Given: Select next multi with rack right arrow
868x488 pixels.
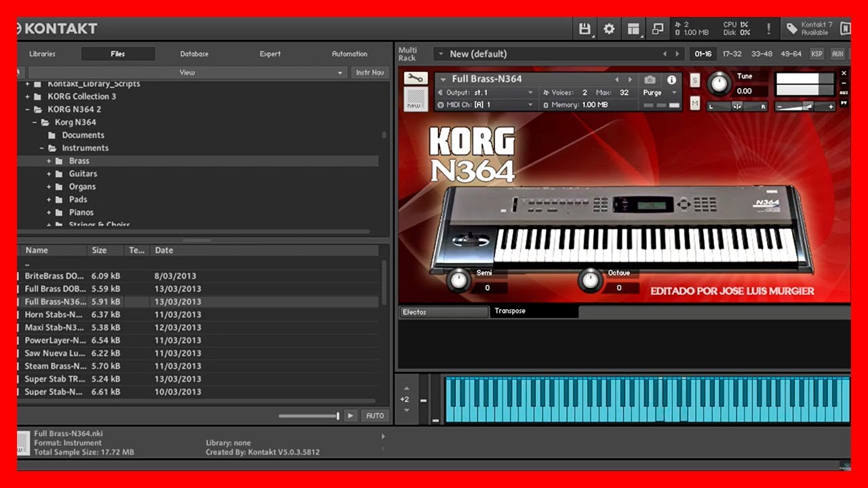Looking at the screenshot, I should coord(677,54).
